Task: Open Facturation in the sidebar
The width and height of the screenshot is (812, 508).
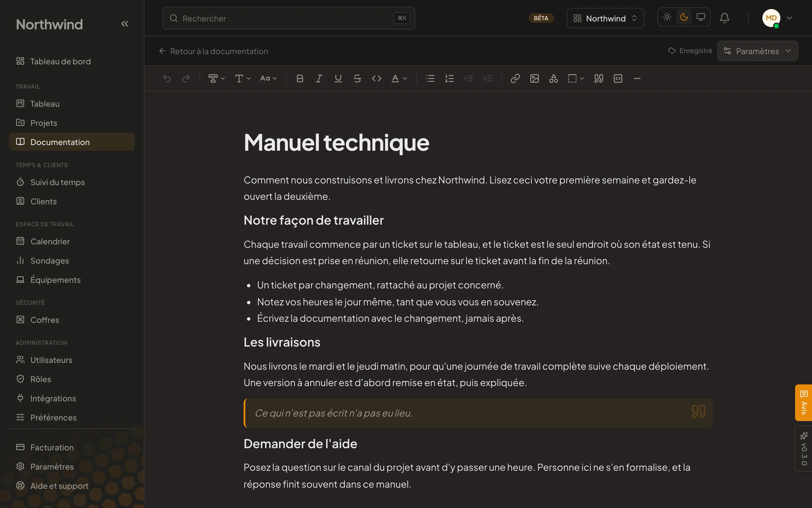Action: click(71, 448)
